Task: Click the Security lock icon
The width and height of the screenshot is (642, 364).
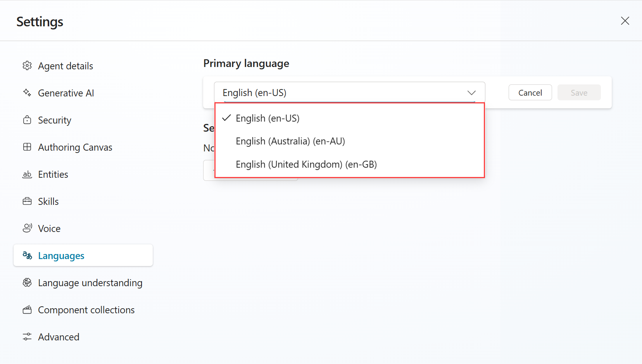Action: pyautogui.click(x=27, y=120)
